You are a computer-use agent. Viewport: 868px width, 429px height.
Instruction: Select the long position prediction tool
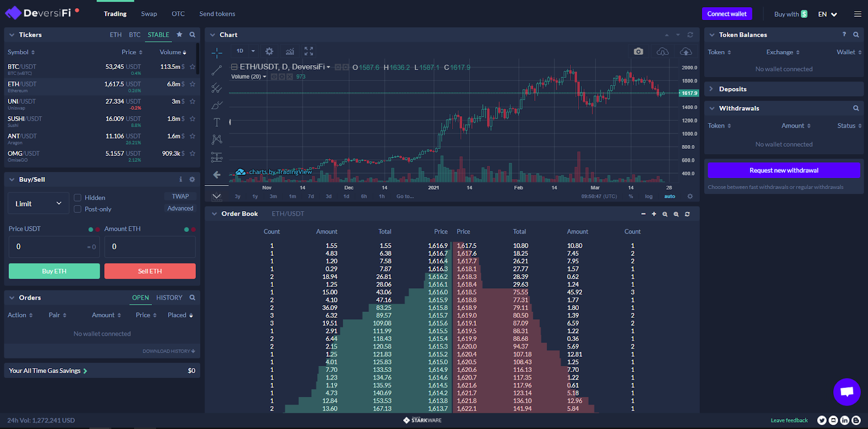point(216,157)
